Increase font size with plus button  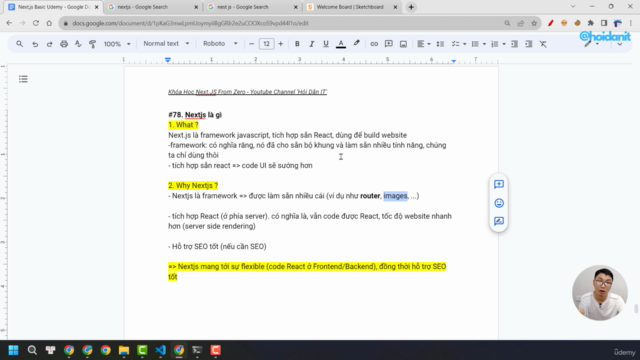tap(280, 44)
